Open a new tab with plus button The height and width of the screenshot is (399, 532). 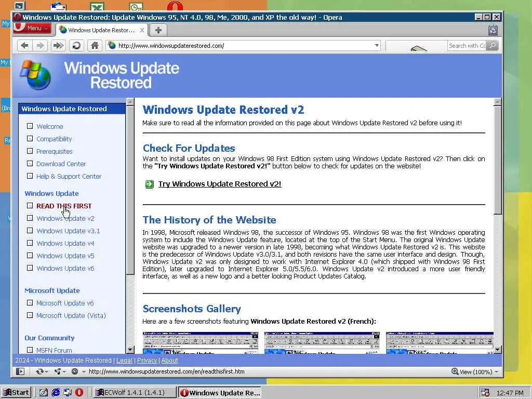[158, 30]
